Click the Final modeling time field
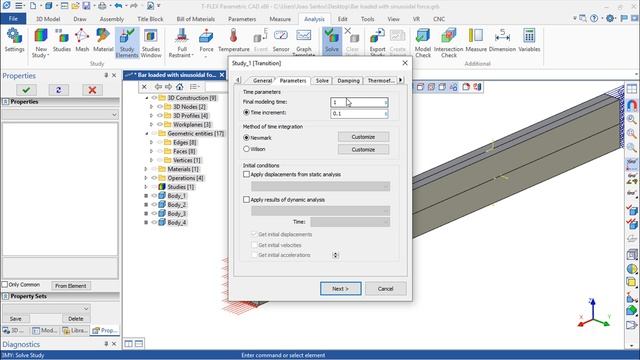The height and width of the screenshot is (360, 640). pos(359,102)
